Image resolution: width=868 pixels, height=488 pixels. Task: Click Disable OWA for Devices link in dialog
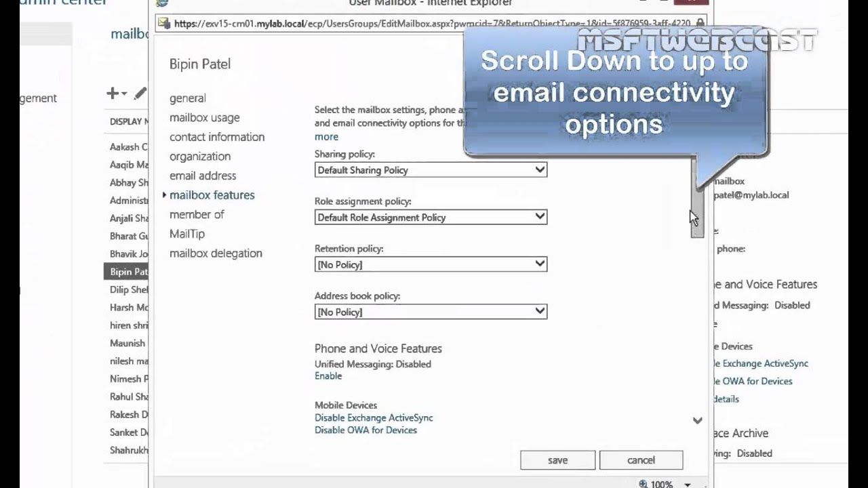tap(366, 430)
